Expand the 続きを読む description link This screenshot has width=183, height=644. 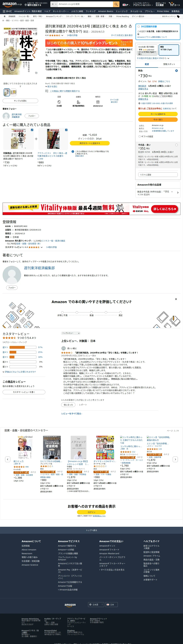pyautogui.click(x=51, y=87)
